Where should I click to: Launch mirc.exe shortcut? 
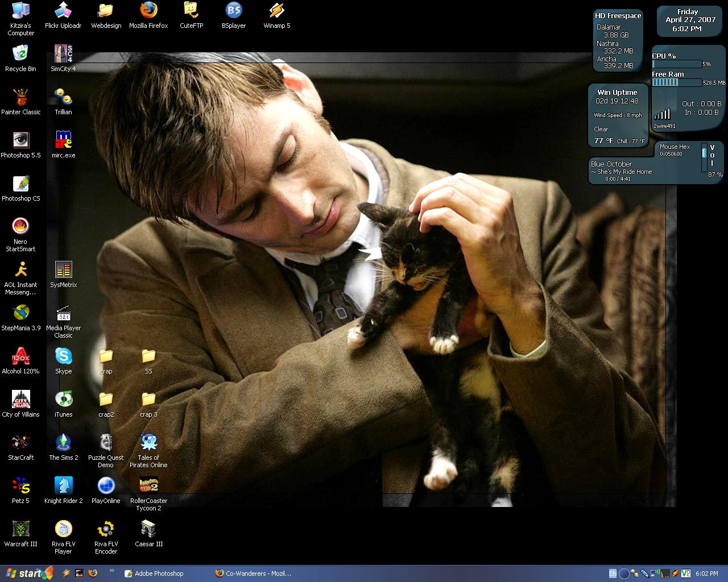click(x=63, y=144)
